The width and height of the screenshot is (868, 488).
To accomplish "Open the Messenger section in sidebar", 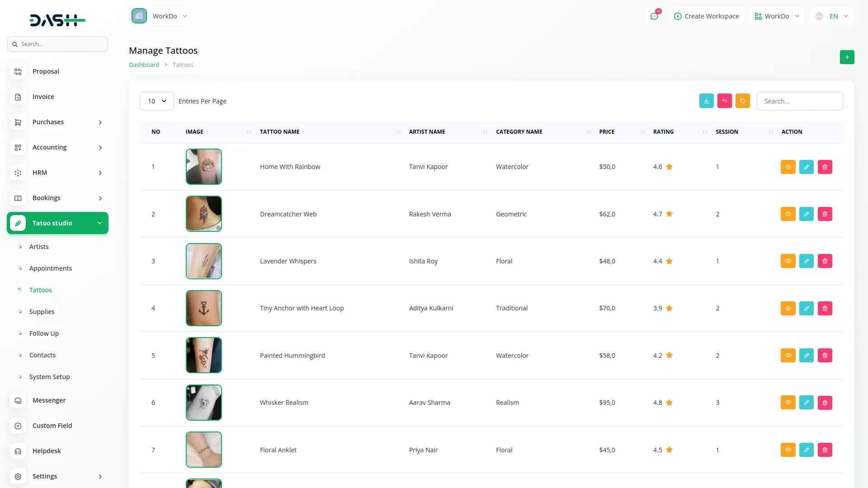I will [48, 400].
